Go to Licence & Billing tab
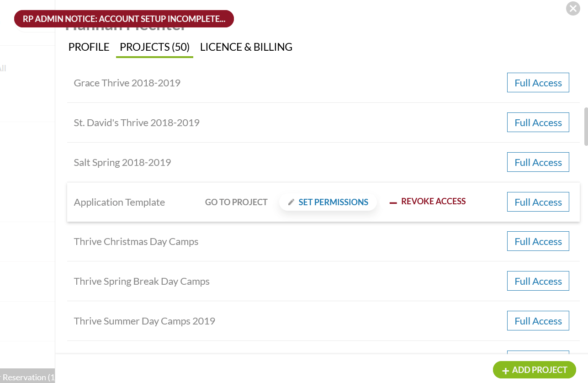The height and width of the screenshot is (383, 588). coord(246,47)
